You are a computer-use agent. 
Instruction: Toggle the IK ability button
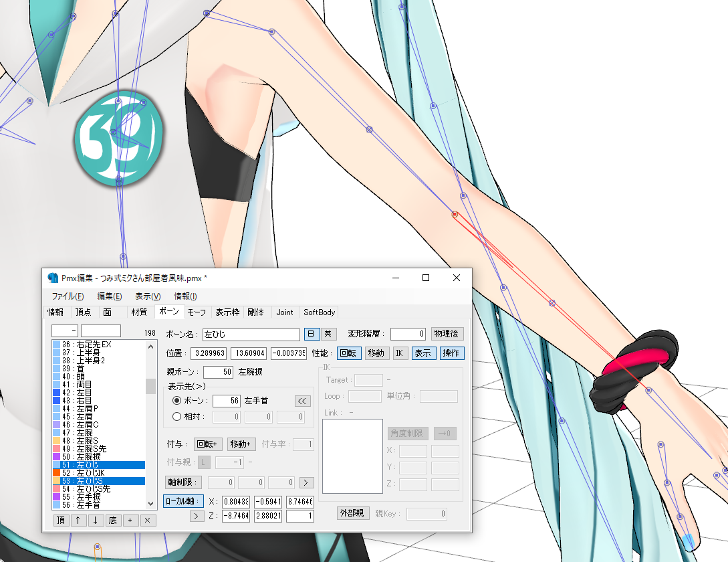pos(400,353)
